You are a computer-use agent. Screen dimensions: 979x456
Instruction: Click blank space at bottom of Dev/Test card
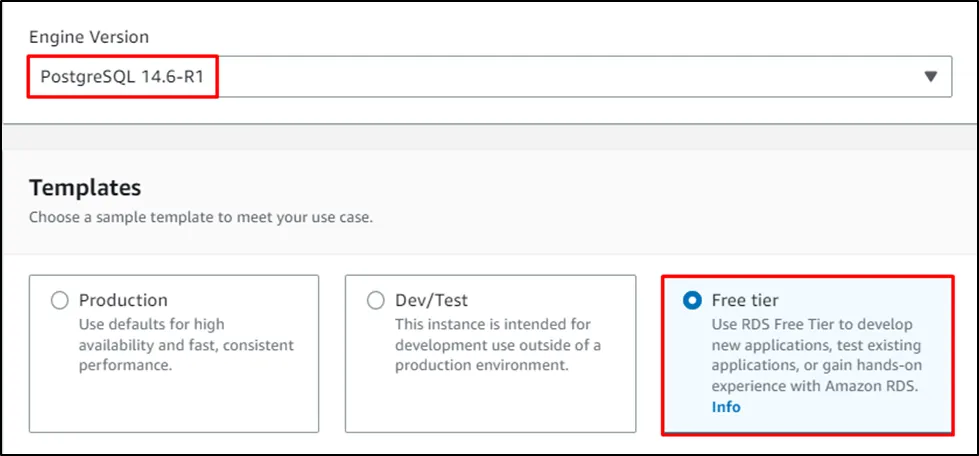(490, 405)
